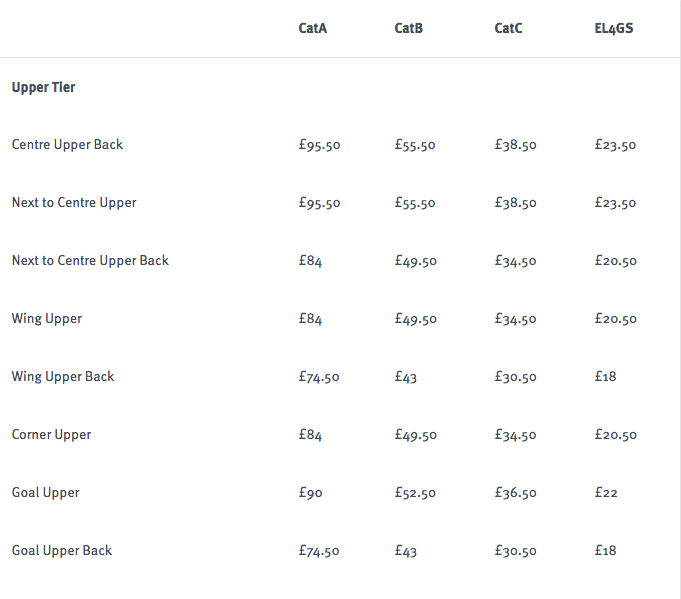Click the CatA column header
681x599 pixels.
click(x=313, y=28)
